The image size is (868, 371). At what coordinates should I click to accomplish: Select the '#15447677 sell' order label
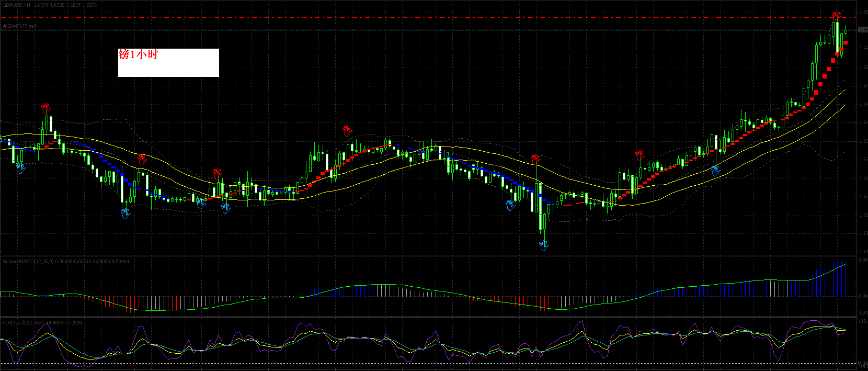(19, 26)
